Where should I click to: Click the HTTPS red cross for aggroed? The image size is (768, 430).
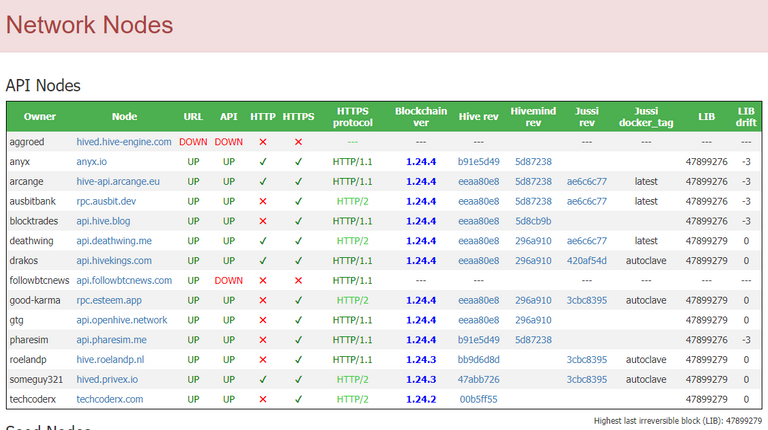point(298,142)
